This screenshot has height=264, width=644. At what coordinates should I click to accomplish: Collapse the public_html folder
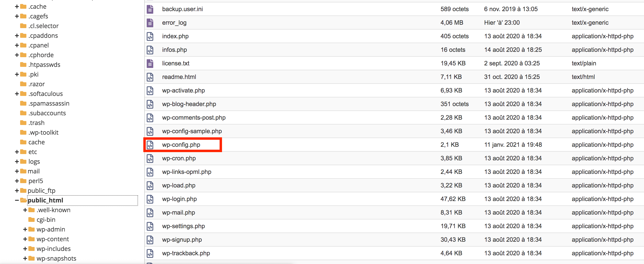pos(17,200)
